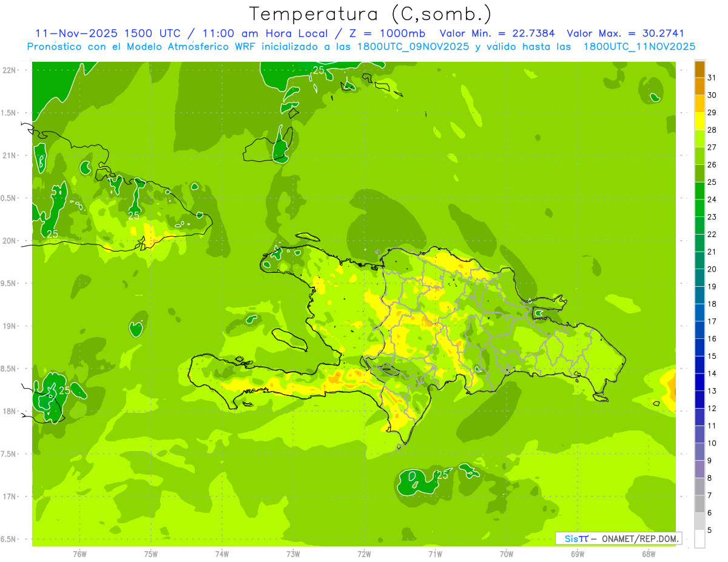Click the yellow legend swatch between 28 and 29

699,121
